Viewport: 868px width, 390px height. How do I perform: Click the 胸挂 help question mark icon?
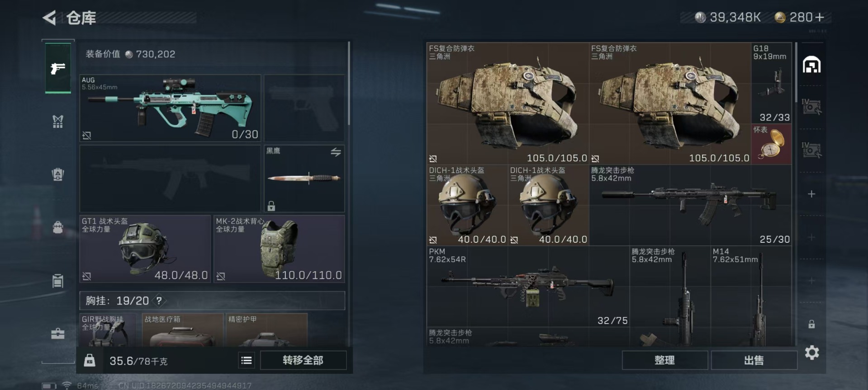(x=159, y=301)
